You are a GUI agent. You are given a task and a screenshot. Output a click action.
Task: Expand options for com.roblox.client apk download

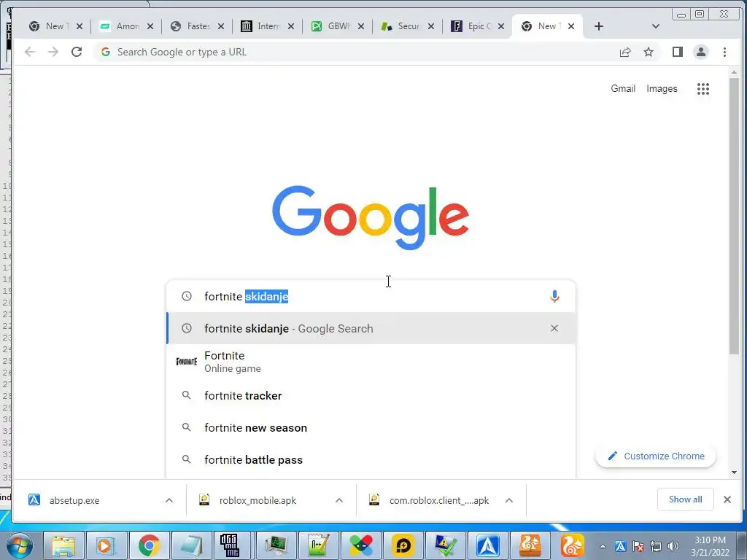(x=508, y=500)
